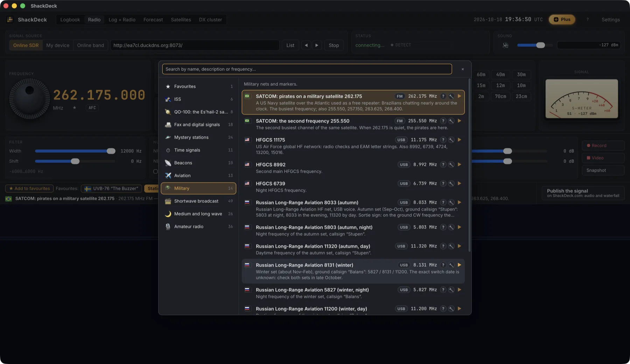Show help for HFGCS 11175 entry
The image size is (630, 364).
(x=443, y=140)
